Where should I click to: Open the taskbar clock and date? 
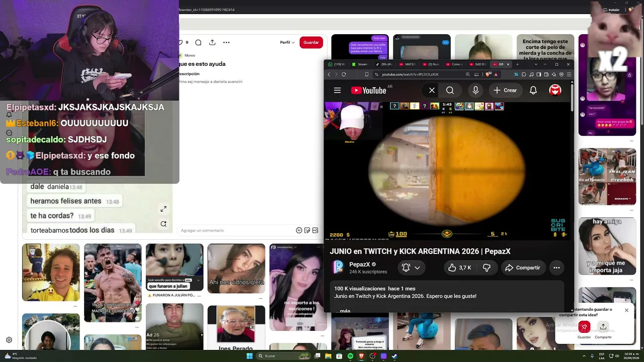tap(631, 356)
